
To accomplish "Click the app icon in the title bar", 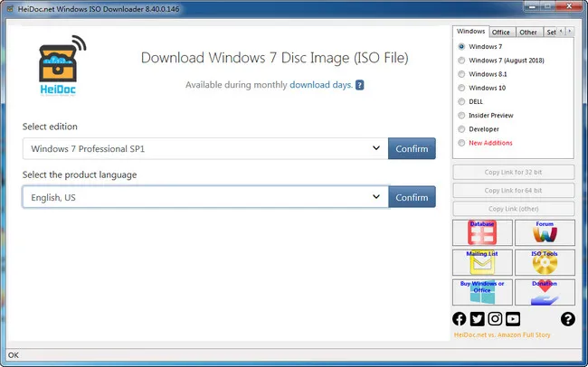I will 10,8.
